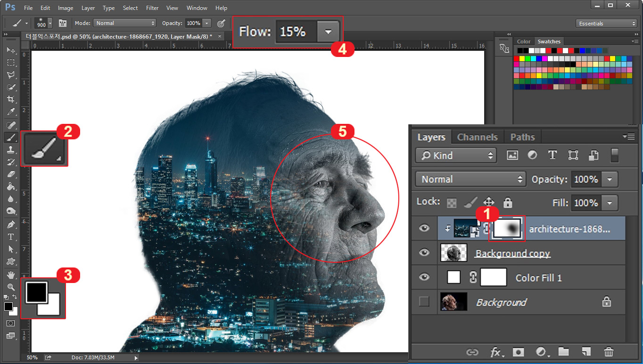Create a new layer icon
This screenshot has height=364, width=643.
point(586,352)
